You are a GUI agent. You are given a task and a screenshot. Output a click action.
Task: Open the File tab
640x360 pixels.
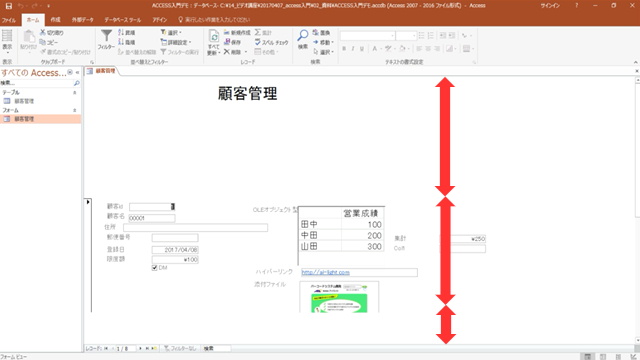9,20
